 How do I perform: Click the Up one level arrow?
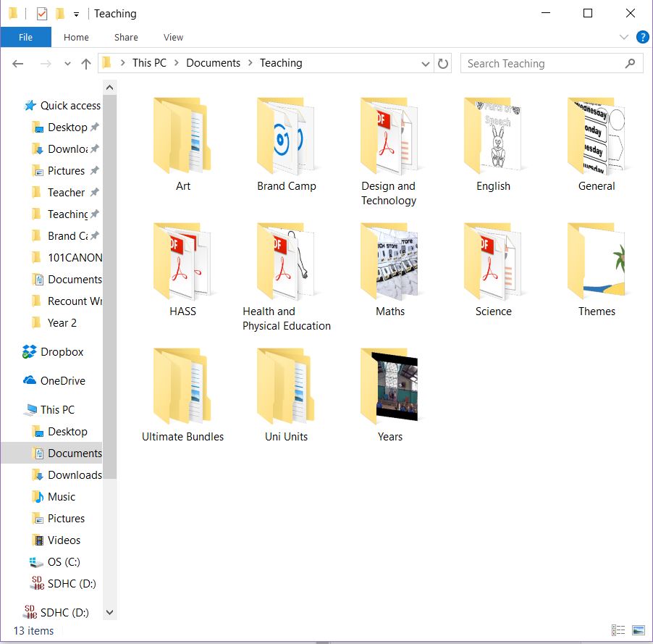[86, 64]
